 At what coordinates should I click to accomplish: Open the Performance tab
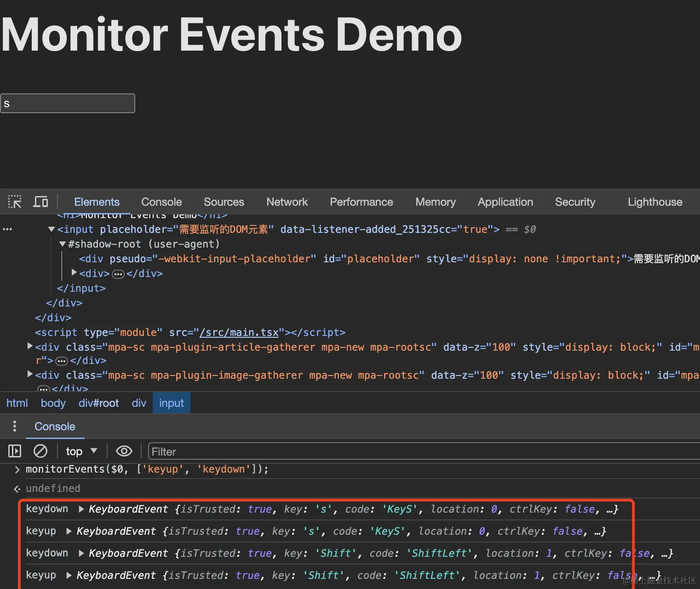tap(361, 202)
